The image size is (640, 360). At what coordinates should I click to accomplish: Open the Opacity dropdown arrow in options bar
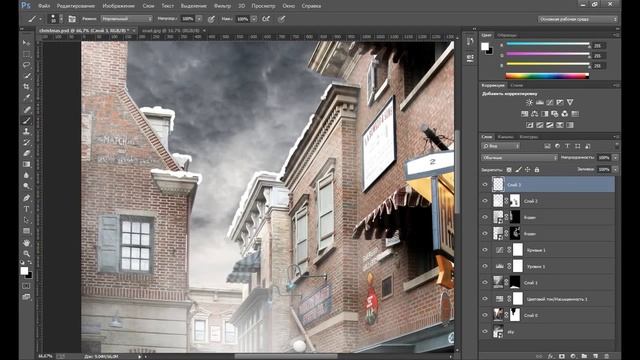(x=199, y=19)
